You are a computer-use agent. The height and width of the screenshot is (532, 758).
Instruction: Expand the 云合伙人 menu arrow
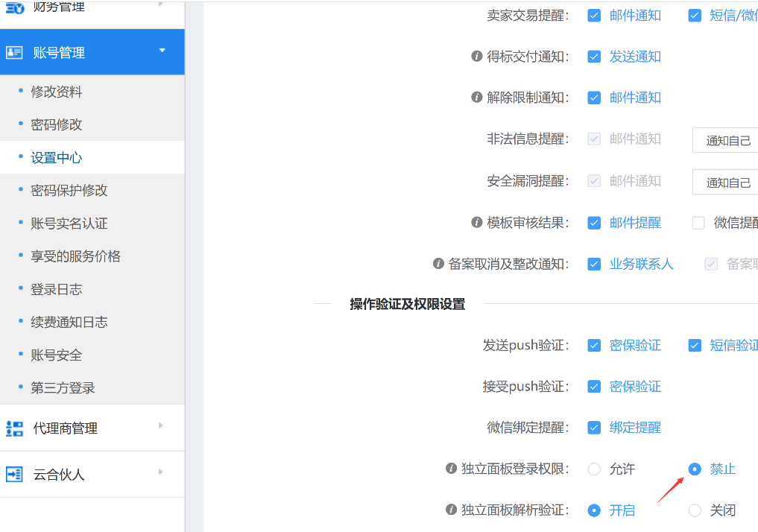tap(161, 472)
